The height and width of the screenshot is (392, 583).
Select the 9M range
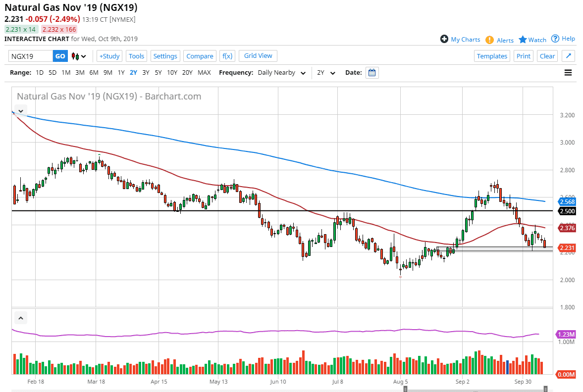(x=108, y=72)
